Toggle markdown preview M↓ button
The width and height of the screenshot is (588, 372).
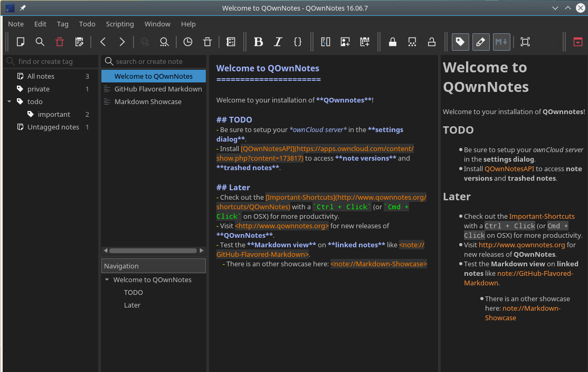tap(501, 42)
